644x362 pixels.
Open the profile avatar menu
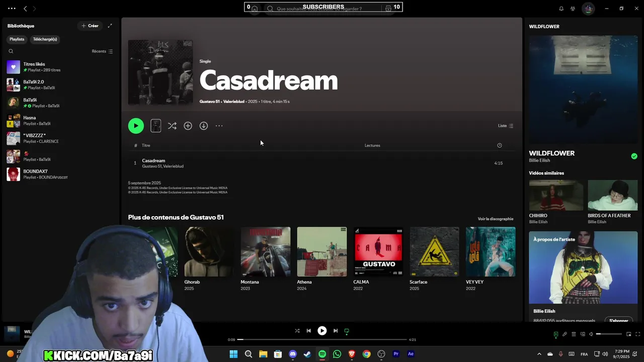pyautogui.click(x=588, y=9)
